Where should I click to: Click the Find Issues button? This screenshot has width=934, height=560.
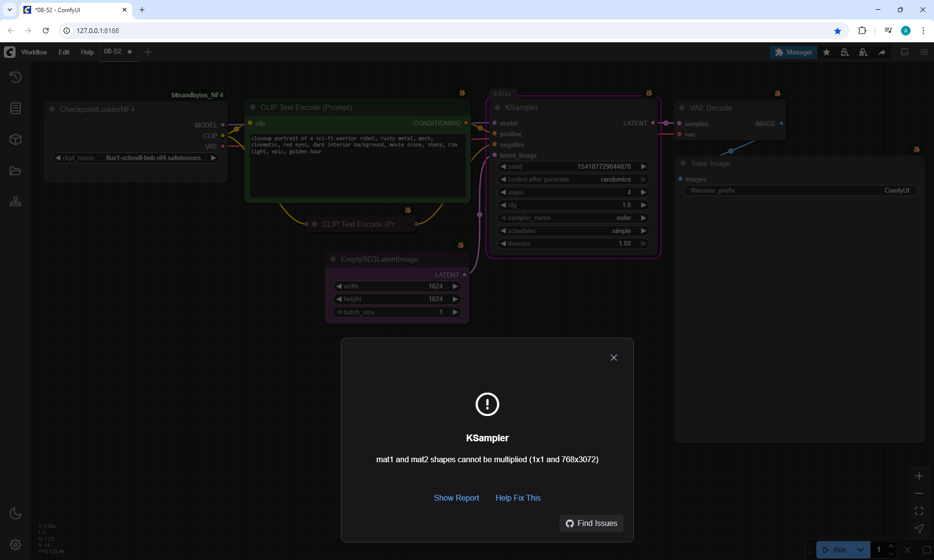[591, 524]
